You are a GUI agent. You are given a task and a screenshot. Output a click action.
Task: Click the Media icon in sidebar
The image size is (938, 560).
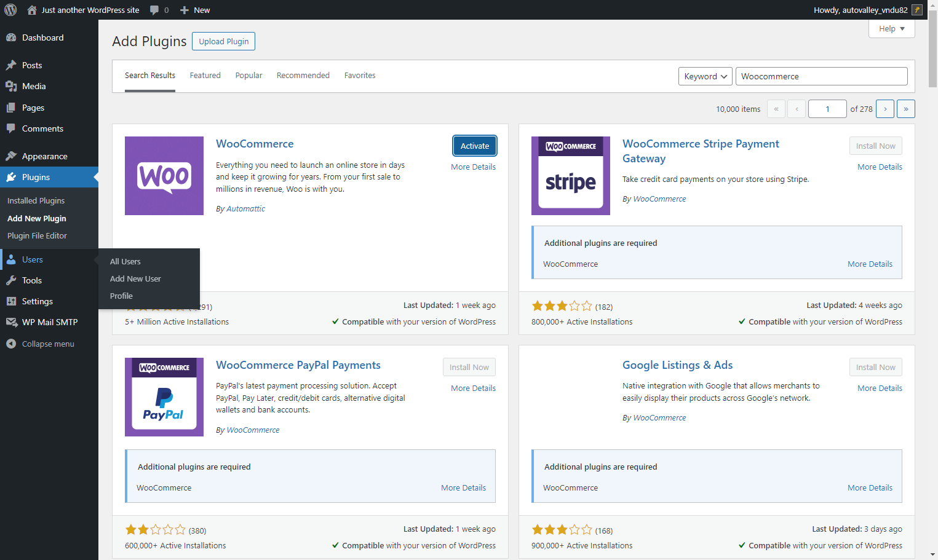pyautogui.click(x=11, y=86)
